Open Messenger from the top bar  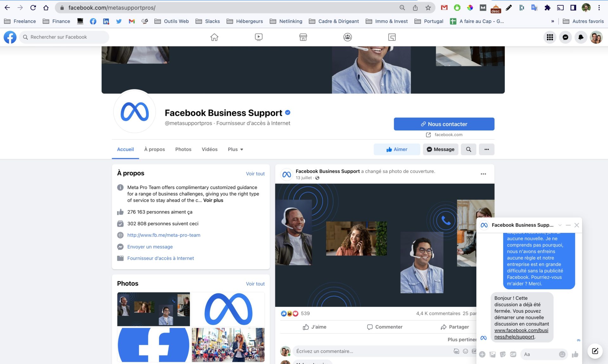point(566,37)
